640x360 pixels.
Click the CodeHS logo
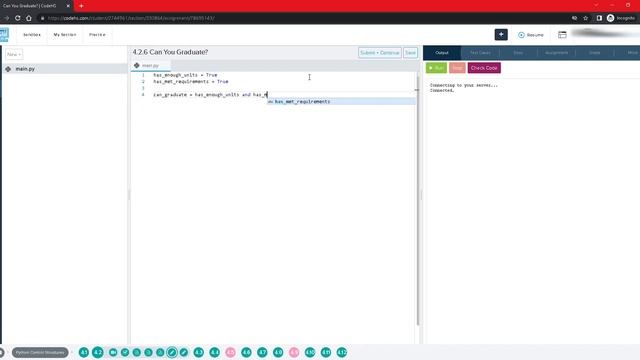[4, 35]
